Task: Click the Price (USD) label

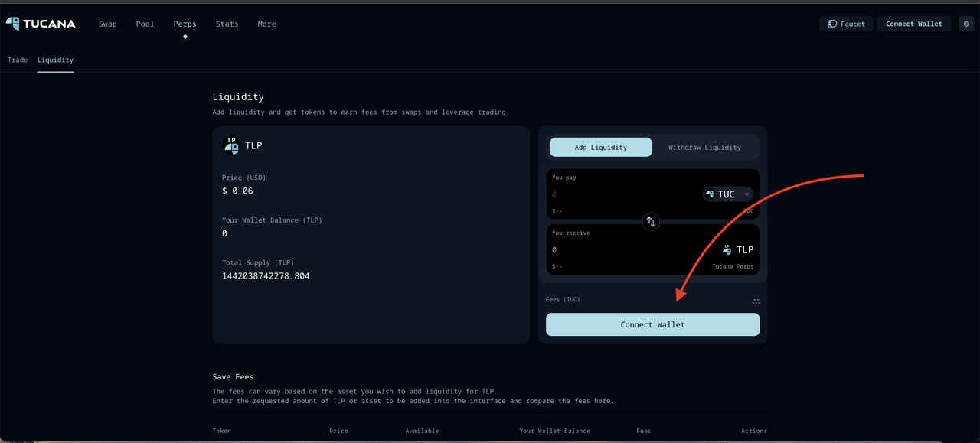Action: [x=244, y=178]
